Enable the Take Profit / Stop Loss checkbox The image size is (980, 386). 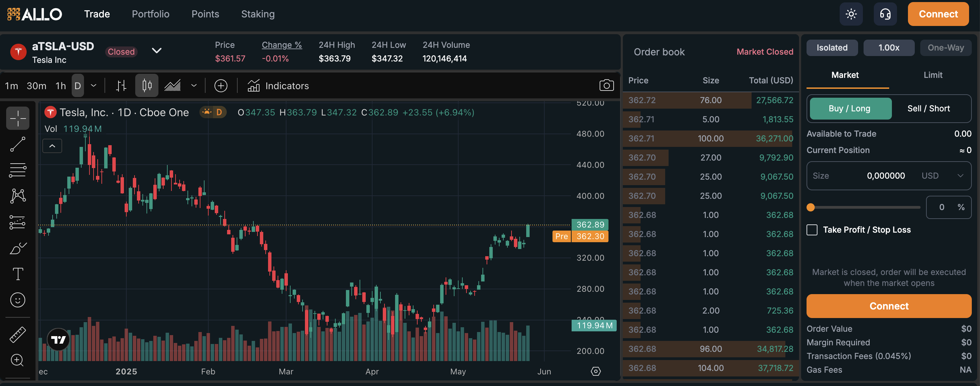(x=812, y=230)
